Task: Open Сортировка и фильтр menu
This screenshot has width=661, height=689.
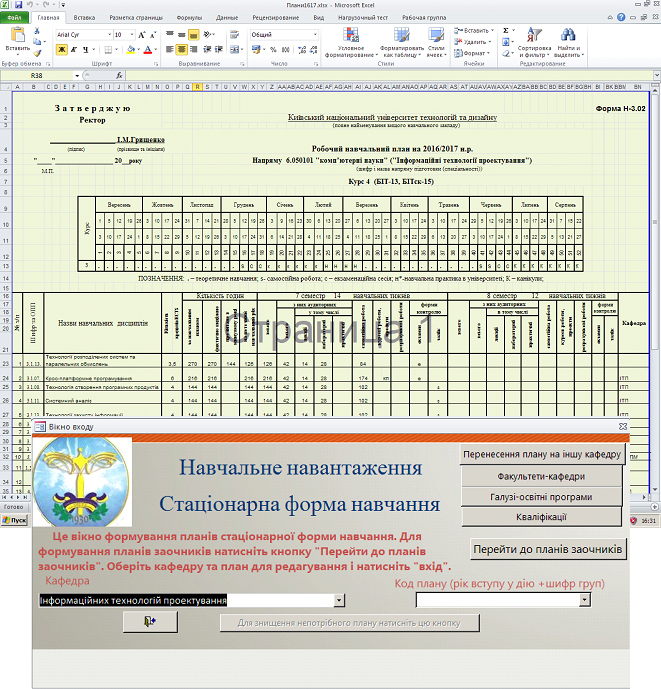Action: [x=534, y=43]
